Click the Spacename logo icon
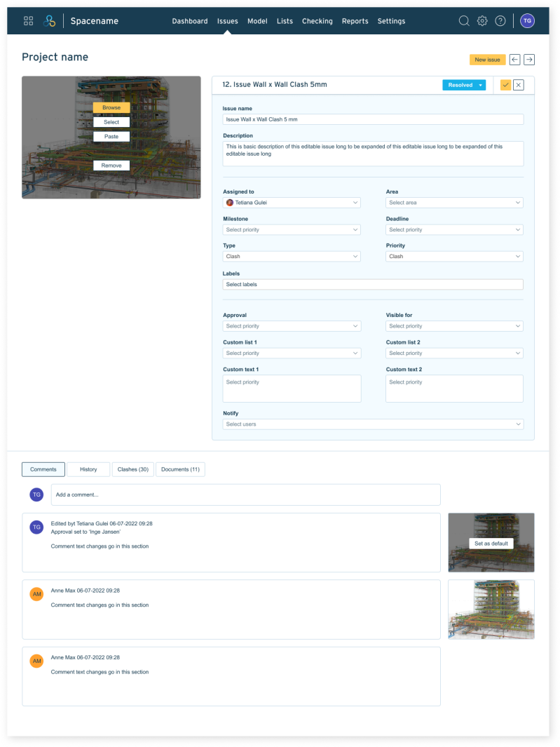This screenshot has width=560, height=747. pos(49,21)
